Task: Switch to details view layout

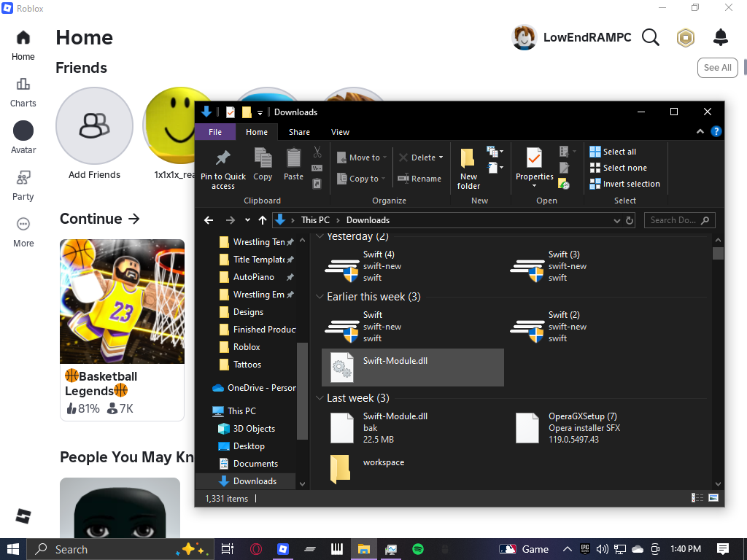Action: click(697, 498)
